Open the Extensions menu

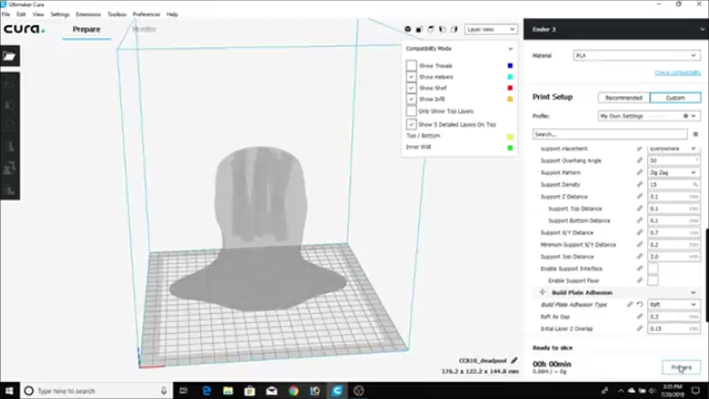[x=88, y=14]
